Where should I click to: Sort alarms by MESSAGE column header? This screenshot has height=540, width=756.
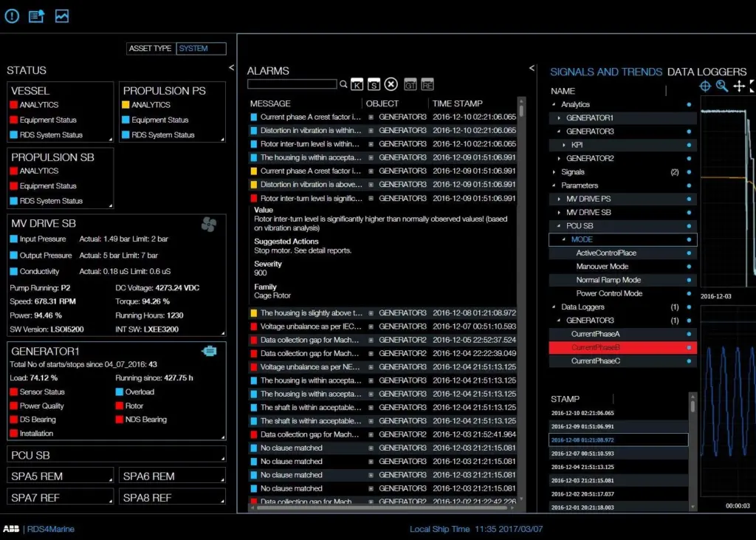point(270,103)
